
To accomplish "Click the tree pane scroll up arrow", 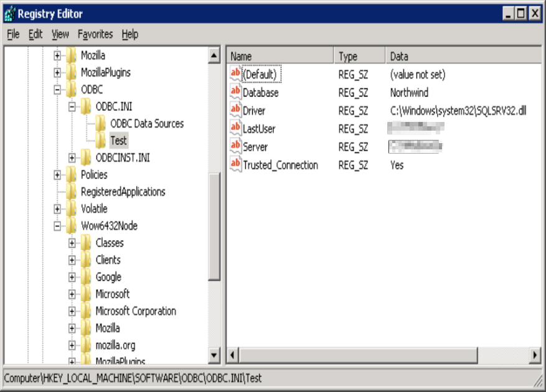I will [214, 56].
